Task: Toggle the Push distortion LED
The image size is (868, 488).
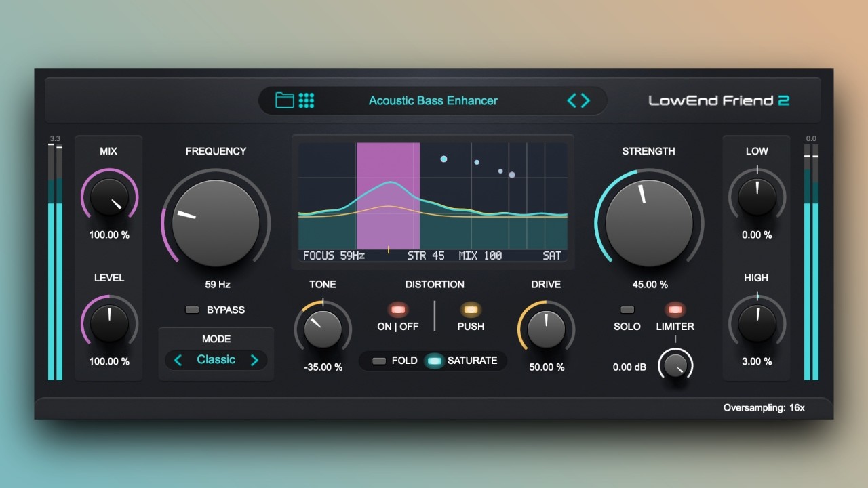Action: tap(471, 310)
